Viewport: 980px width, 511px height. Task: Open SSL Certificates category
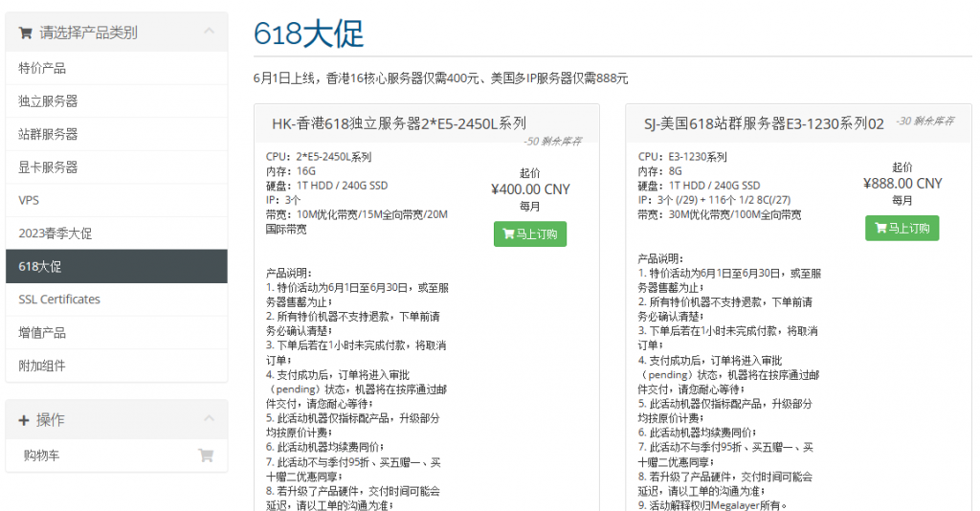pyautogui.click(x=59, y=300)
